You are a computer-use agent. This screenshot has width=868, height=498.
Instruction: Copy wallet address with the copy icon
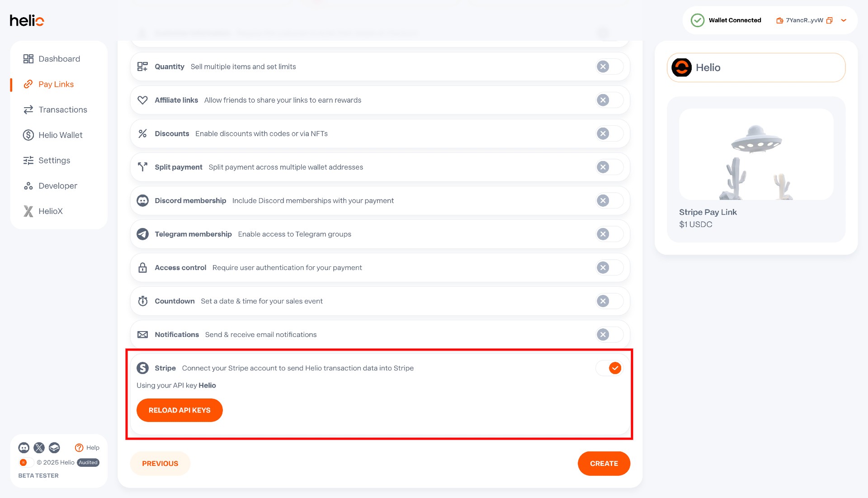[829, 20]
